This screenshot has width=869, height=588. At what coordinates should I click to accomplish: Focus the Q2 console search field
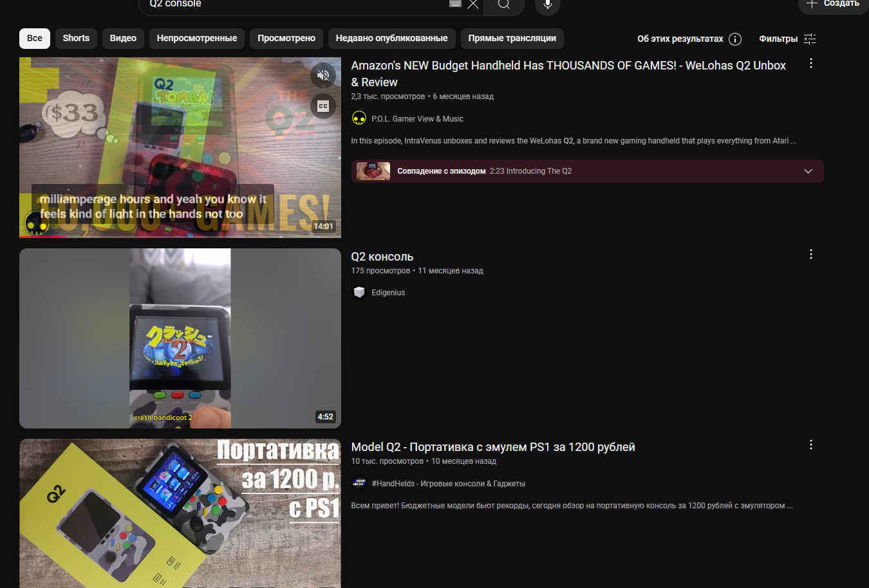[296, 4]
